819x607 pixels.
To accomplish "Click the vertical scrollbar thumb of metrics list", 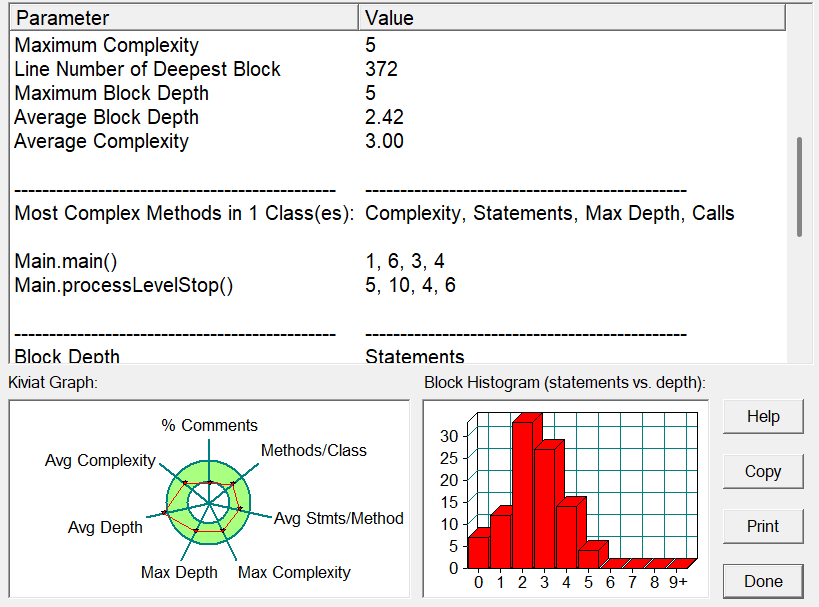I will point(799,187).
